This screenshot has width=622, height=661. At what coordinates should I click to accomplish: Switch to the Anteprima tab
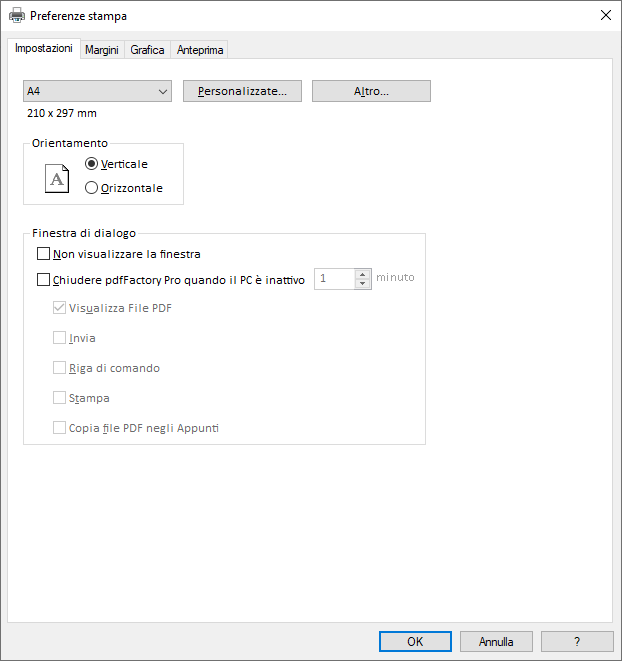pyautogui.click(x=200, y=50)
